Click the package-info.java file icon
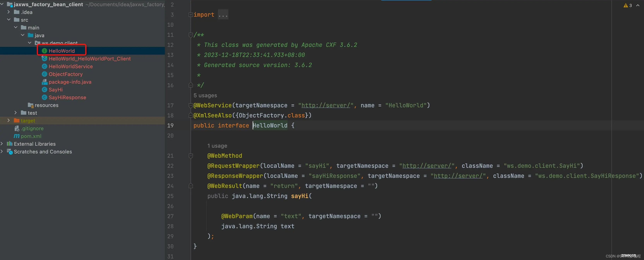This screenshot has height=260, width=644. [45, 82]
